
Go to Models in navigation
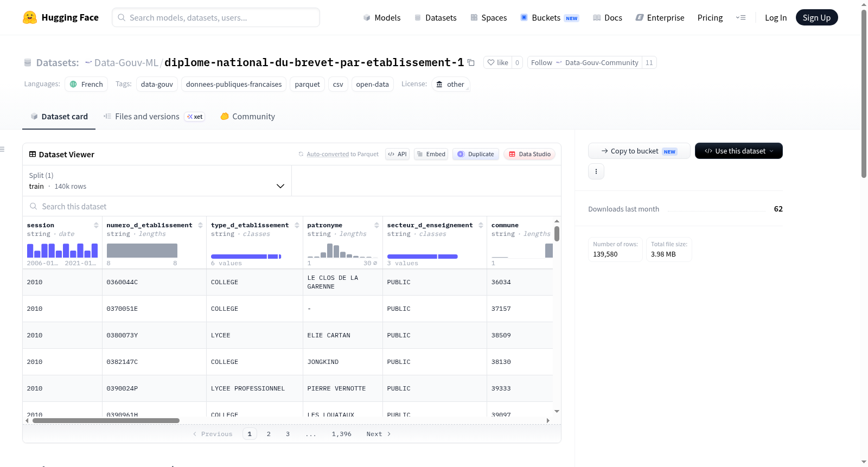[x=382, y=17]
